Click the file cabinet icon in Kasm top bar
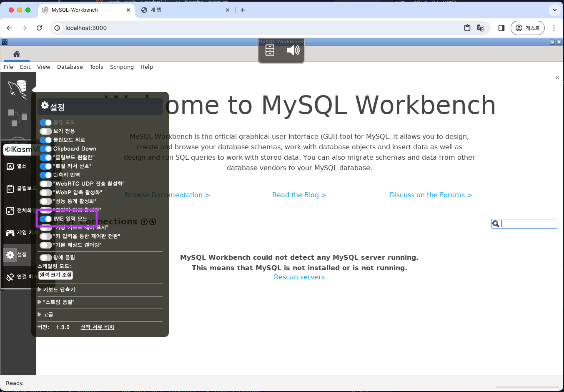The width and height of the screenshot is (564, 392). (270, 50)
